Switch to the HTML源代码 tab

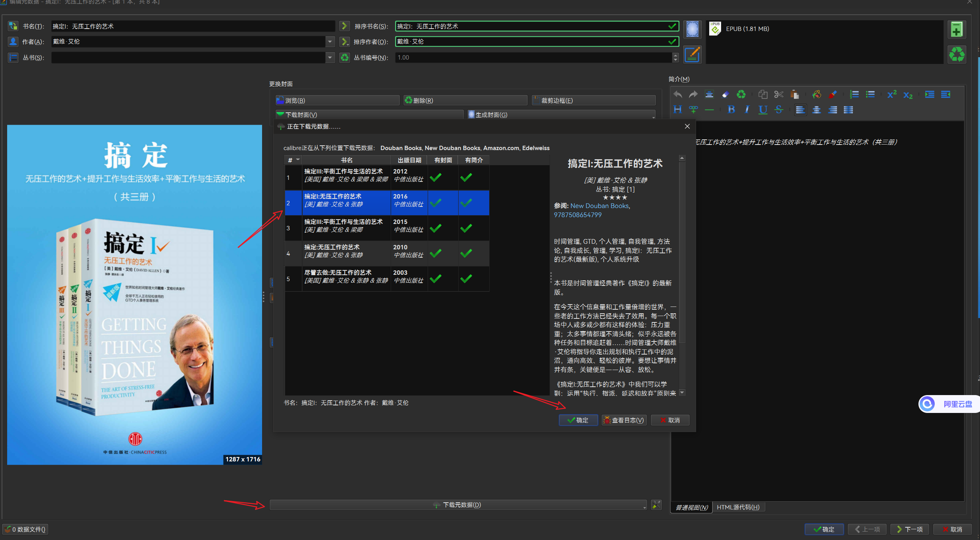pyautogui.click(x=738, y=507)
